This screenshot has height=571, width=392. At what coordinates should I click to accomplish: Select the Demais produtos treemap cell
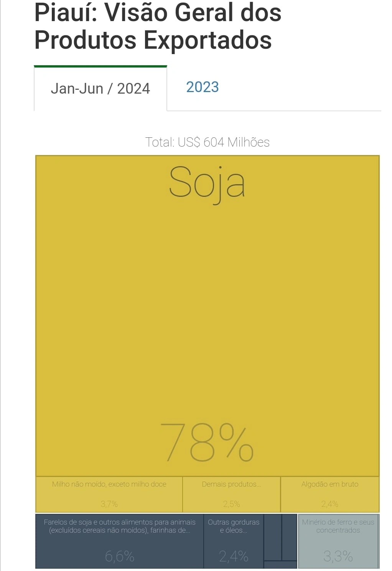(x=232, y=494)
